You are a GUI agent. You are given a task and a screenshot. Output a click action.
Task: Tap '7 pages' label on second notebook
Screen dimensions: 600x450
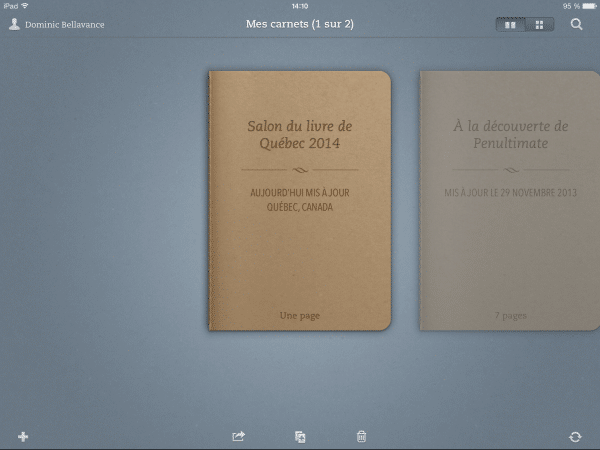click(x=510, y=316)
